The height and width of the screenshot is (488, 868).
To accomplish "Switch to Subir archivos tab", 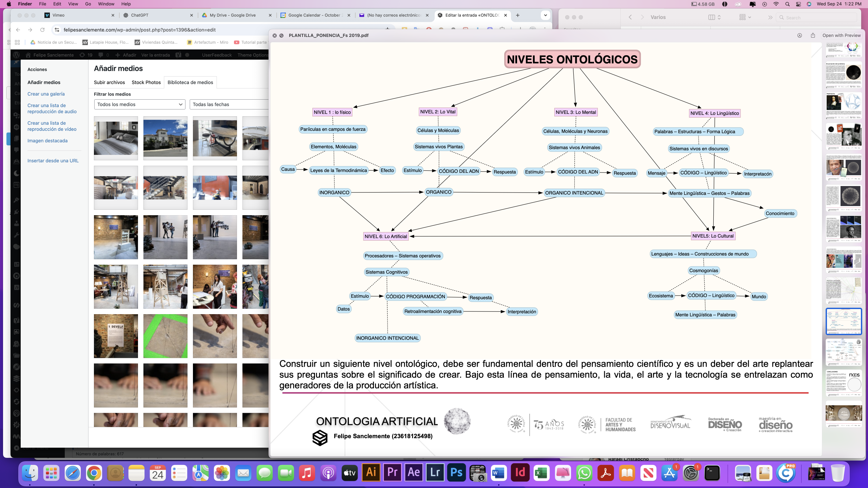I will coord(109,82).
